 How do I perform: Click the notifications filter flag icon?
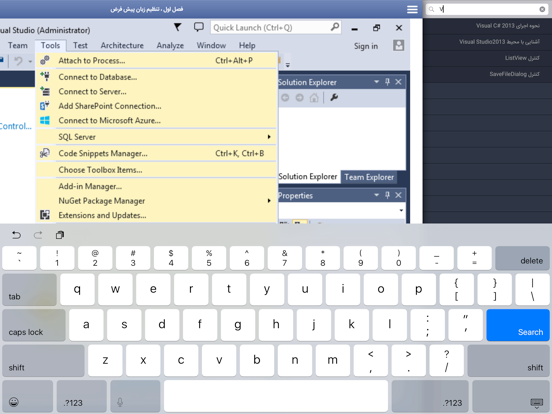pos(178,27)
